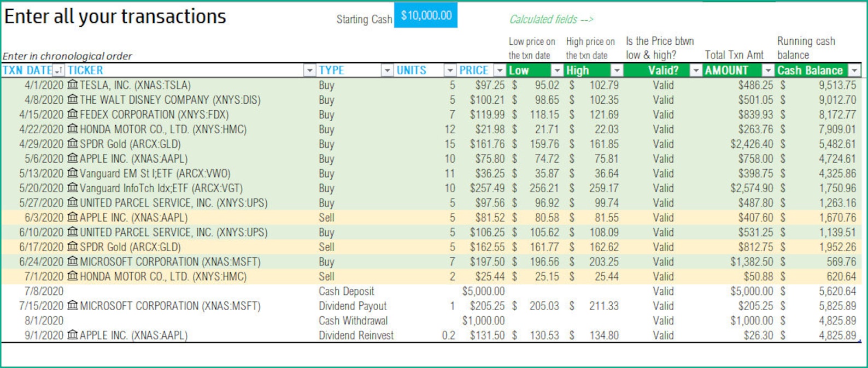Click the "Calculated fields -->" note

tap(552, 20)
